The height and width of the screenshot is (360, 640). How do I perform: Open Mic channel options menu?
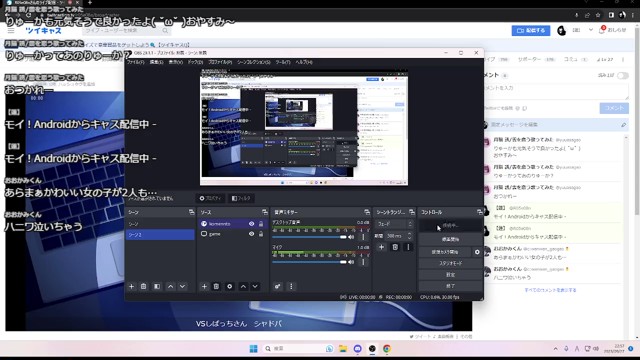(363, 262)
